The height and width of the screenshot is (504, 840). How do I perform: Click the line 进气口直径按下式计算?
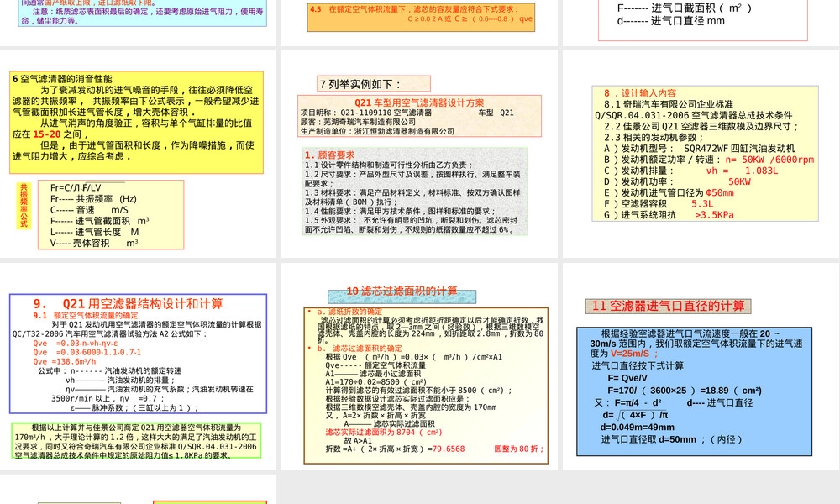point(638,365)
